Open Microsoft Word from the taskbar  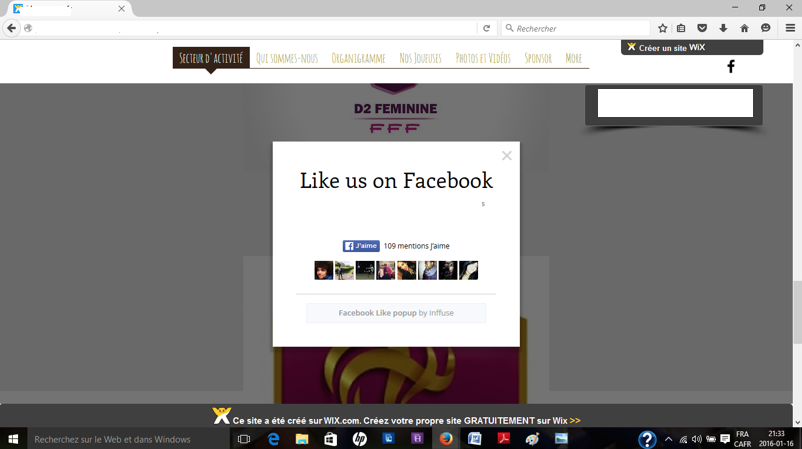click(475, 439)
